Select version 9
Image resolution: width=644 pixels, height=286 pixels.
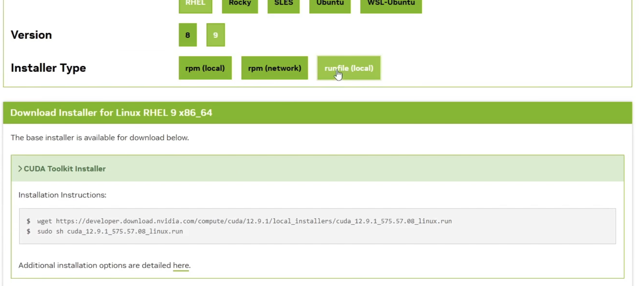(216, 35)
